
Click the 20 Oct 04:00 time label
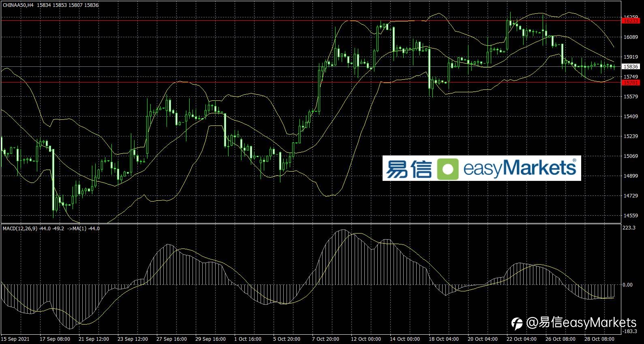(483, 339)
